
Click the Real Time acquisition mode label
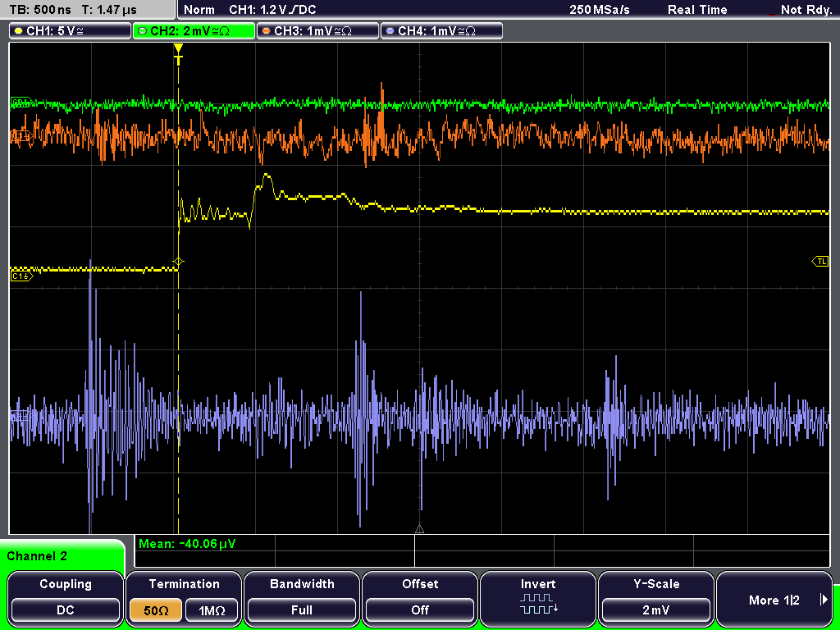click(x=697, y=10)
